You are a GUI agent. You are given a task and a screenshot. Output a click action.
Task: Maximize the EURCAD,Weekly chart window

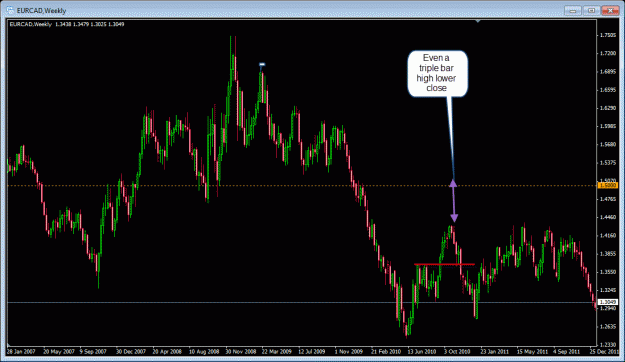(x=592, y=11)
